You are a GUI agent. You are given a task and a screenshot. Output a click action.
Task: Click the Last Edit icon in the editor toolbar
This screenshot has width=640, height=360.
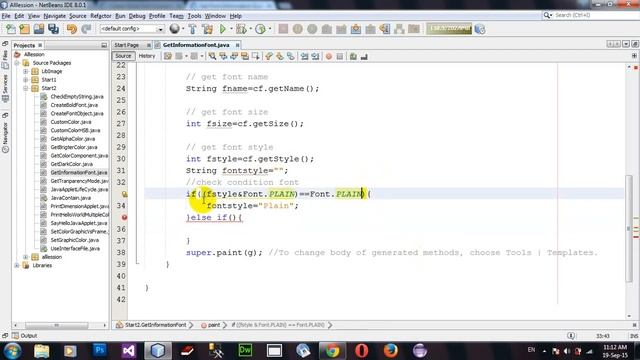point(168,56)
